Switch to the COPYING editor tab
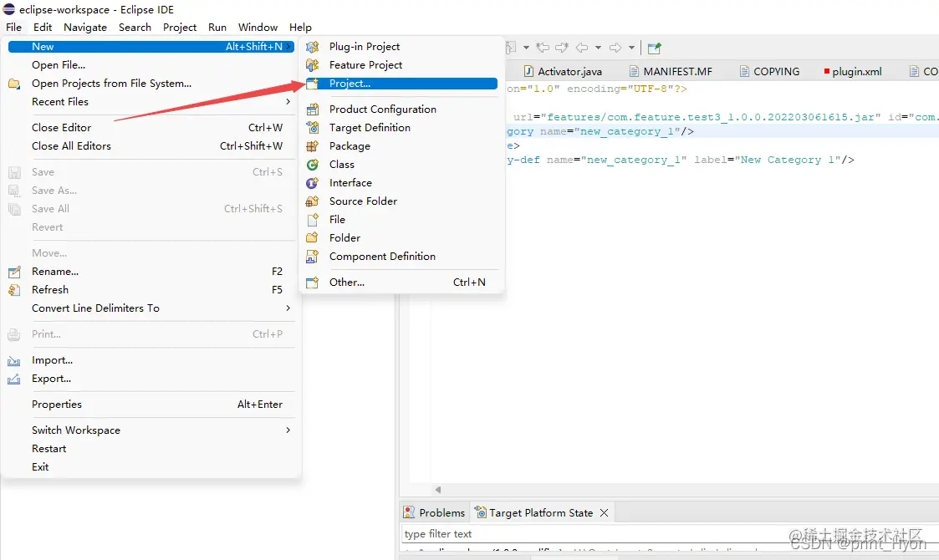Image resolution: width=939 pixels, height=560 pixels. (770, 71)
